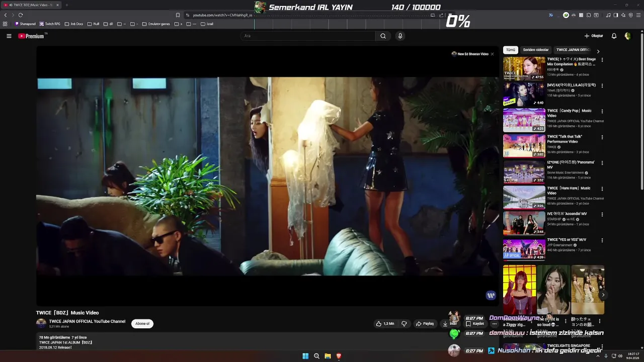
Task: Open the new tab plus button
Action: pos(66,5)
